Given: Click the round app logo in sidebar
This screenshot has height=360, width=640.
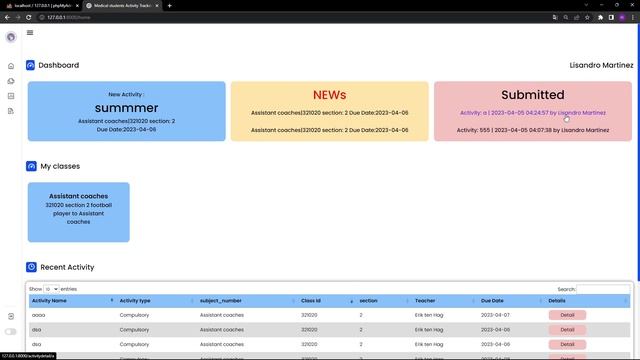Looking at the screenshot, I should [11, 37].
